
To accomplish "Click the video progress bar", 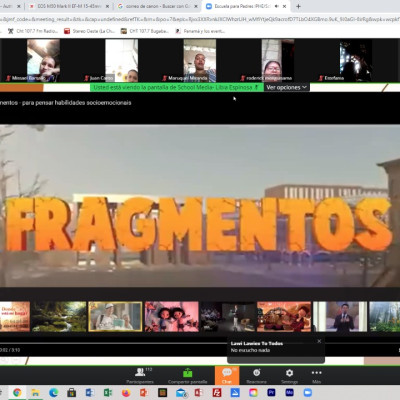I will point(113,343).
